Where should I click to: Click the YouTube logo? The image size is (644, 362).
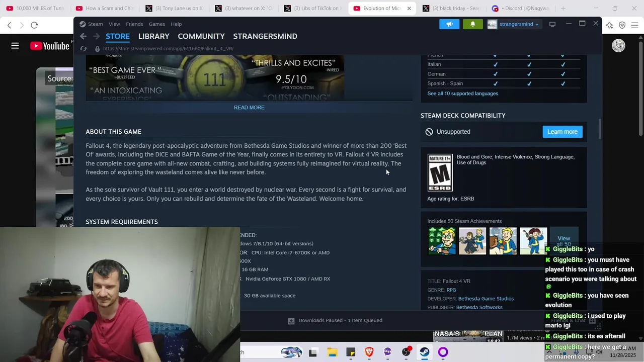[x=50, y=46]
